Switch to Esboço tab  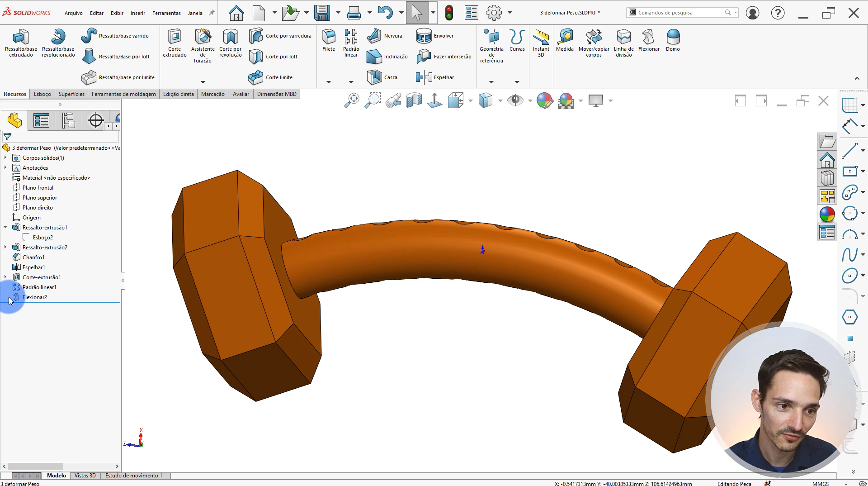click(x=42, y=94)
